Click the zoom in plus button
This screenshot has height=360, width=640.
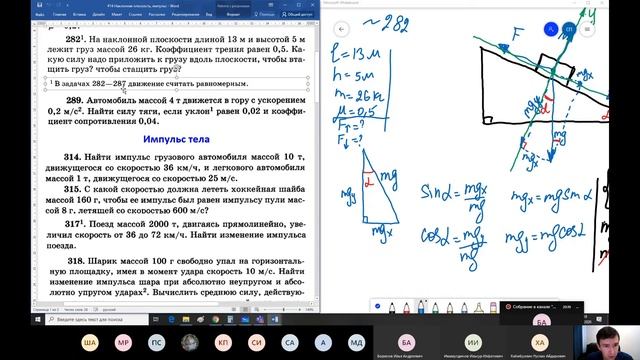[x=300, y=309]
